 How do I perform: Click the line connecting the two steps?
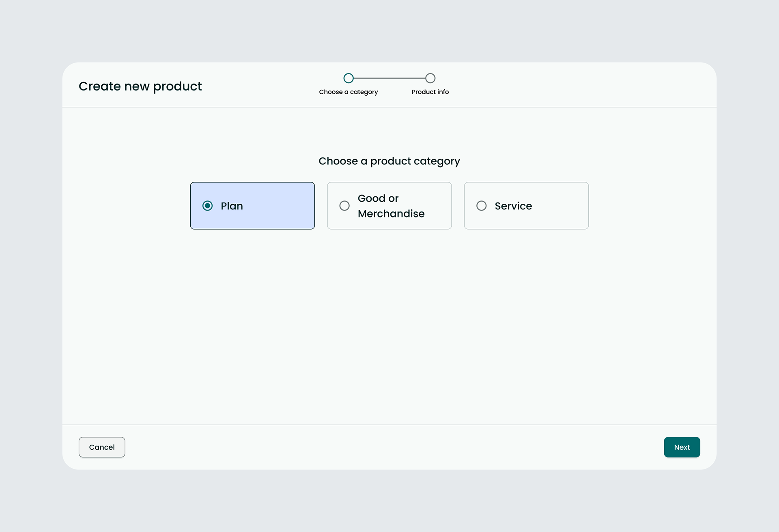[389, 78]
